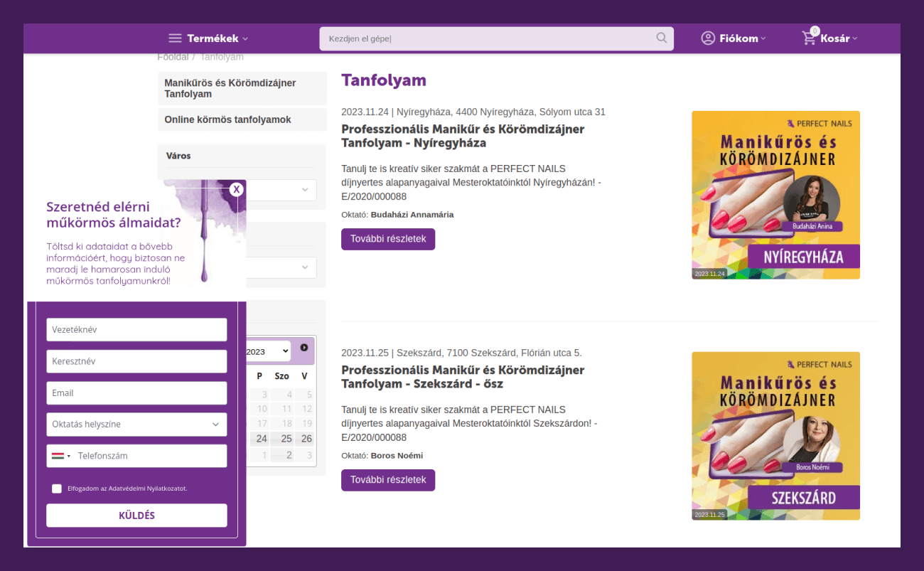Close the nail course popup with X
Screen dimensions: 924x571
click(237, 189)
